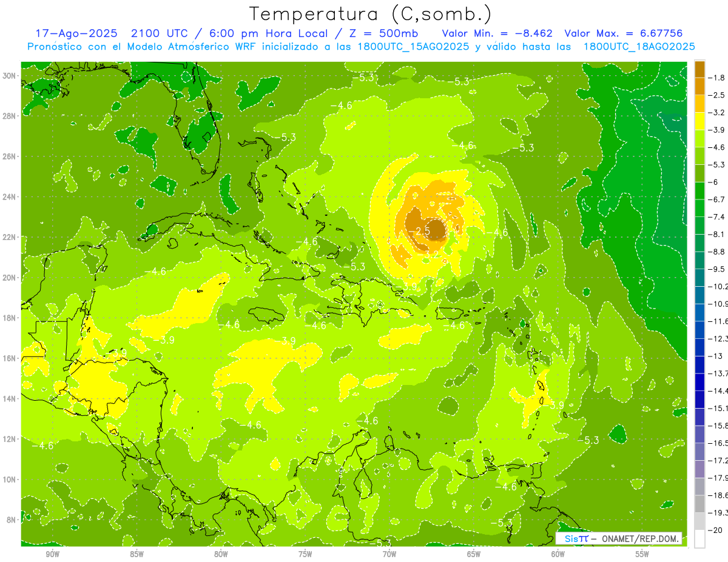Screen dimensions: 728x562
Task: Click the '90W' longitude axis label
Action: 53,555
